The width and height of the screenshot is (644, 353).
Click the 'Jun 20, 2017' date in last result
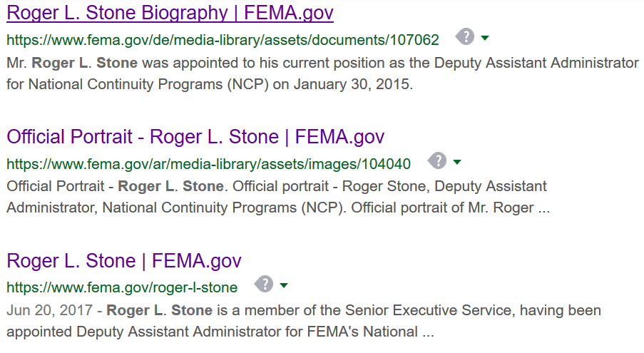tap(50, 310)
